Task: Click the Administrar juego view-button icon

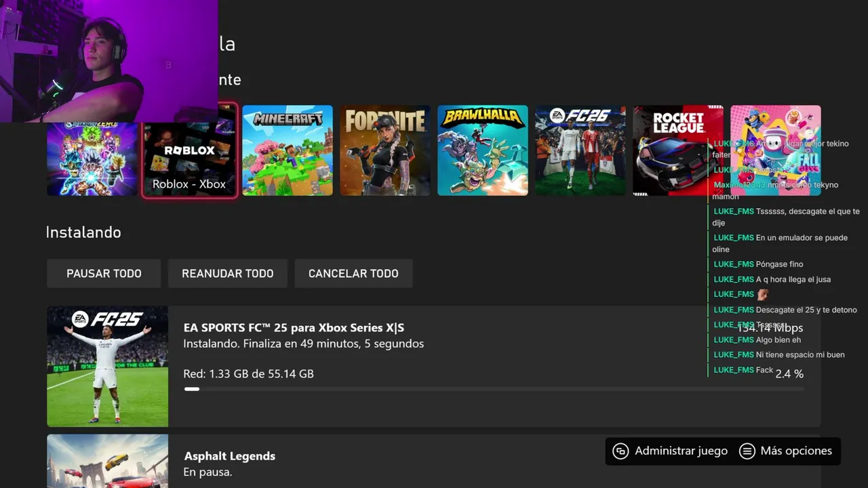Action: click(x=620, y=451)
